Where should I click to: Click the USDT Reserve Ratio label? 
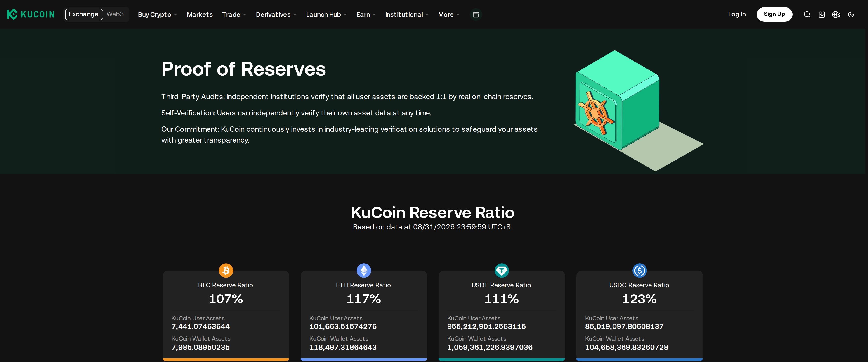(x=501, y=285)
